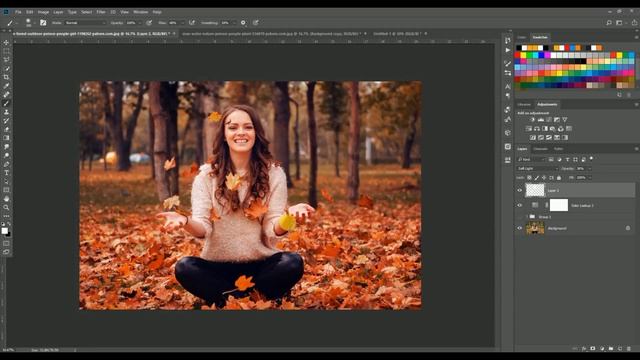The height and width of the screenshot is (360, 640).
Task: Select the Dodge tool
Action: click(x=6, y=156)
